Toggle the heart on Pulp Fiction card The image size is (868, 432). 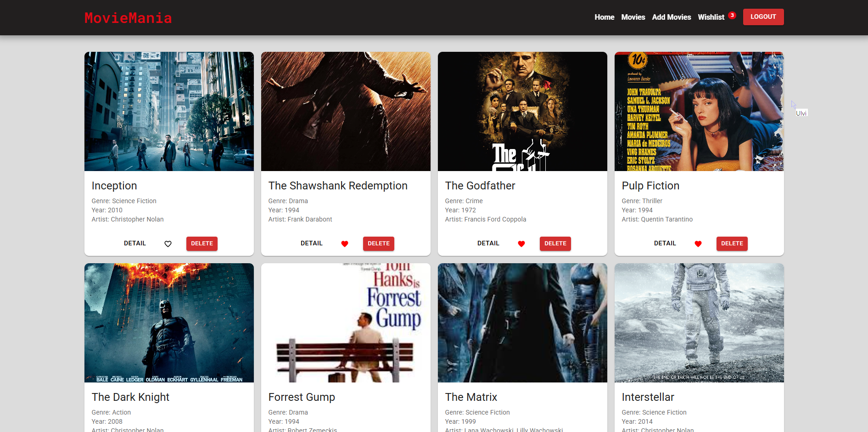(698, 244)
